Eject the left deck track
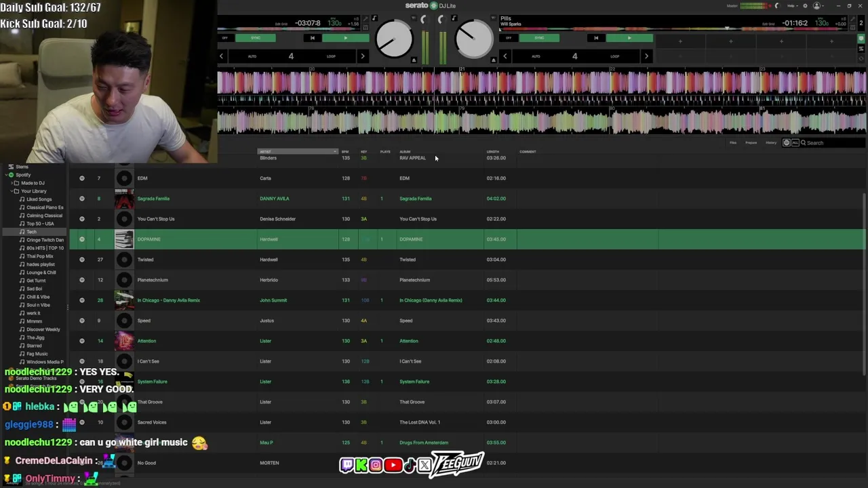The height and width of the screenshot is (488, 868). point(414,60)
